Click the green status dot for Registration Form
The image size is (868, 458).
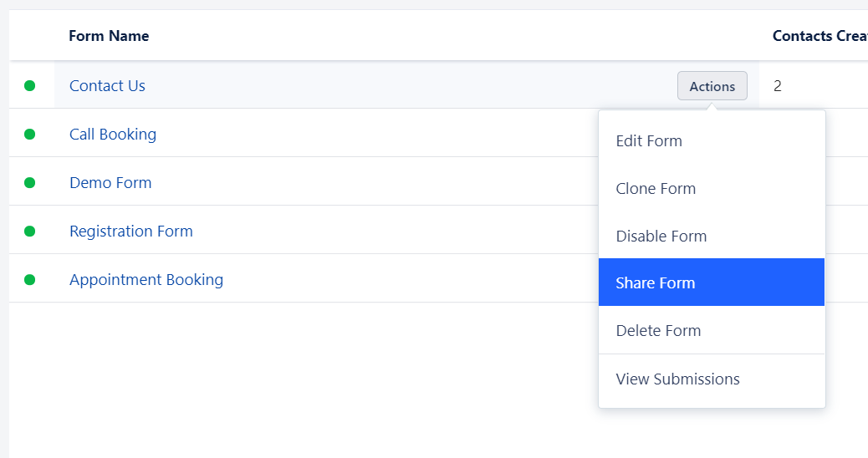click(30, 232)
